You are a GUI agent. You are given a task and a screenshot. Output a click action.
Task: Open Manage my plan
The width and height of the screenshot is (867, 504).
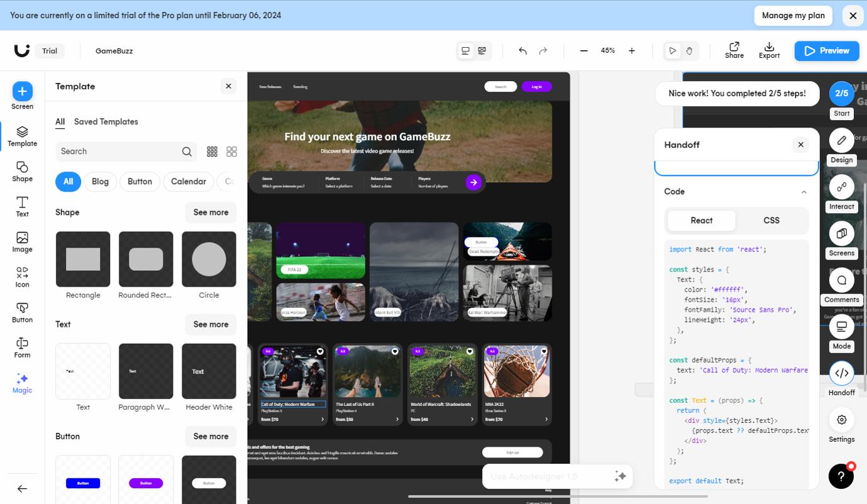(x=793, y=15)
